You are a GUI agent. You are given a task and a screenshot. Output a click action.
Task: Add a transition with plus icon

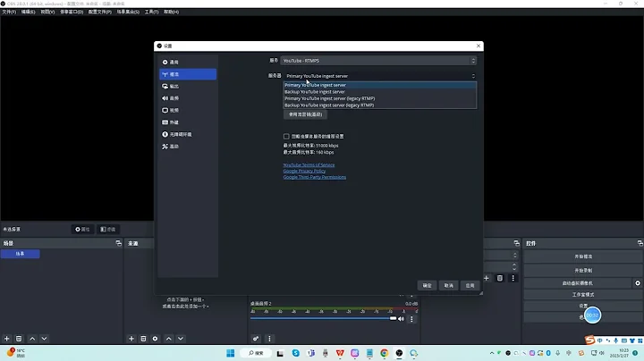click(487, 278)
